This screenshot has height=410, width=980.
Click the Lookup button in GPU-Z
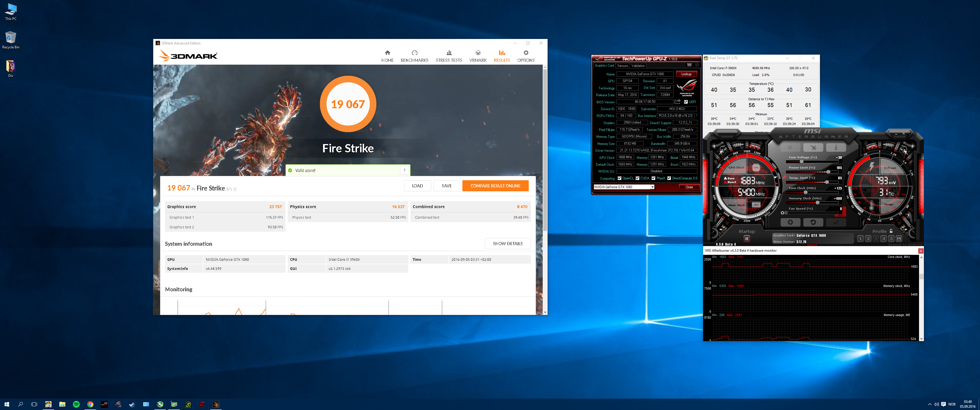686,74
